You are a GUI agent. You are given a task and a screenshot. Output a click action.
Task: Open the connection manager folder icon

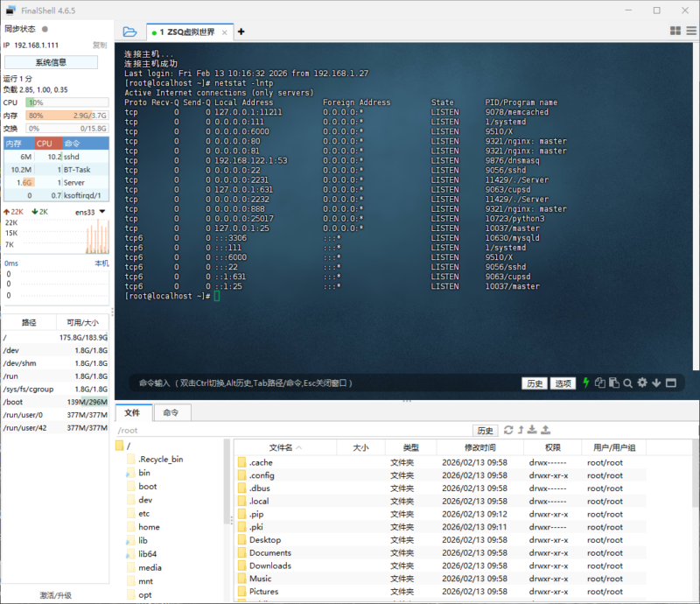129,32
